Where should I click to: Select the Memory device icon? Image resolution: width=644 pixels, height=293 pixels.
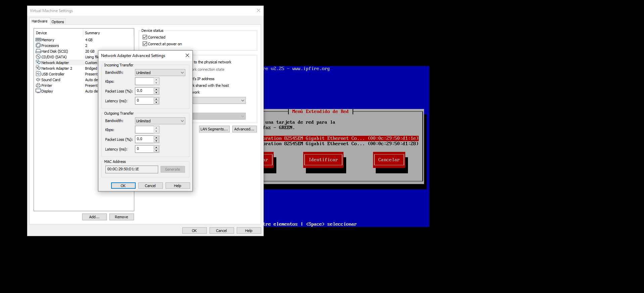coord(38,40)
